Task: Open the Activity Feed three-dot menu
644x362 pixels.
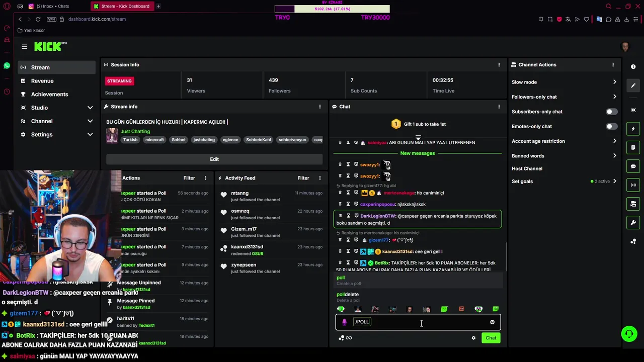Action: coord(320,178)
